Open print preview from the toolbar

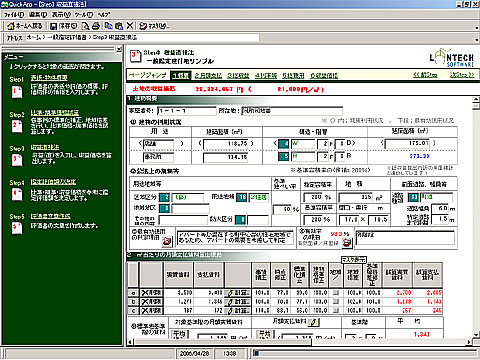coord(86,26)
